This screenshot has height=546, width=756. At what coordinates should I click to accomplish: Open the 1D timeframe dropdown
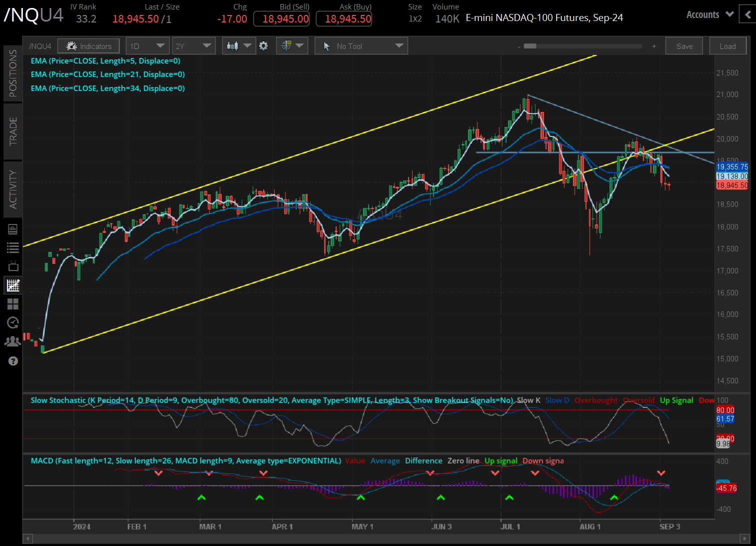(147, 45)
